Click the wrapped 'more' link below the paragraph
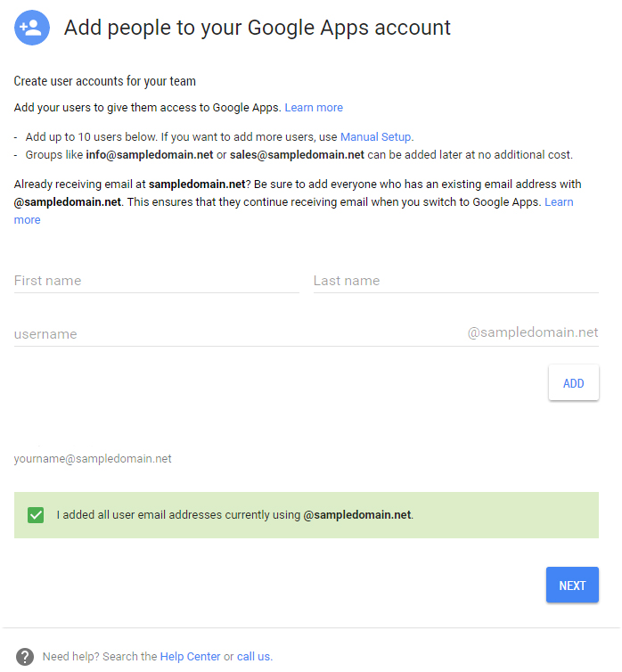 pos(27,220)
